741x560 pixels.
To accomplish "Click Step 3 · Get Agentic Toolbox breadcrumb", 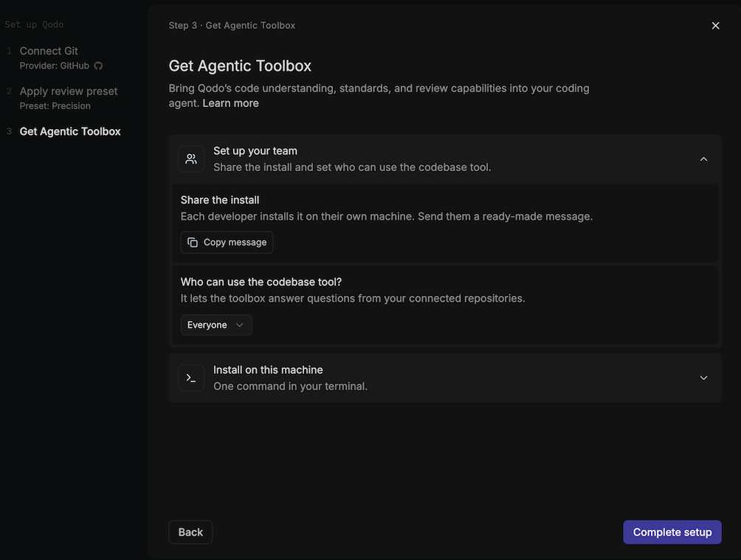I will 232,26.
